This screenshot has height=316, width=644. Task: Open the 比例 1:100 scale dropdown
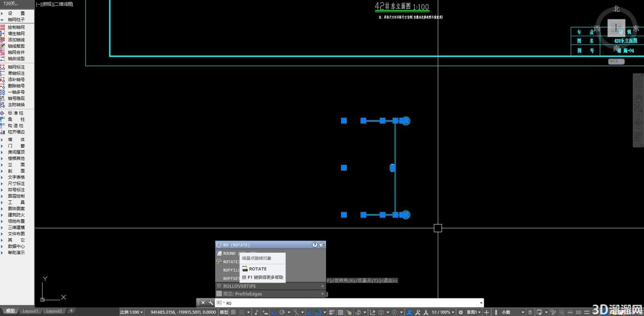131,312
